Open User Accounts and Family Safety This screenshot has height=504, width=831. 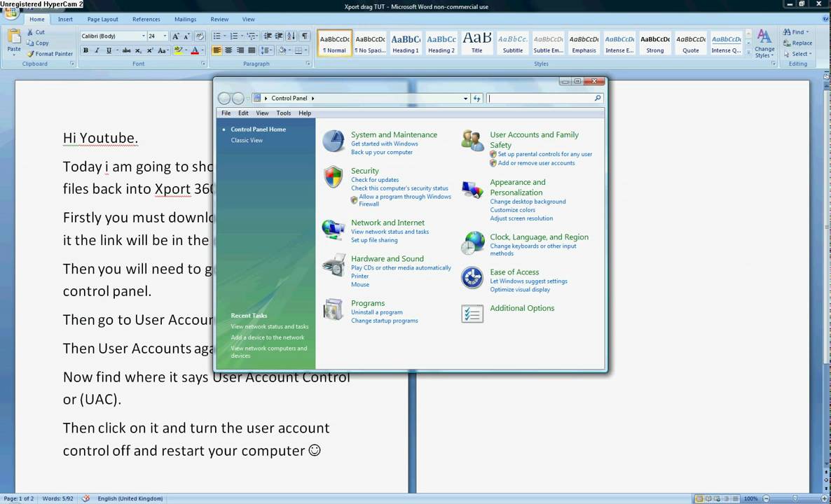click(x=534, y=140)
